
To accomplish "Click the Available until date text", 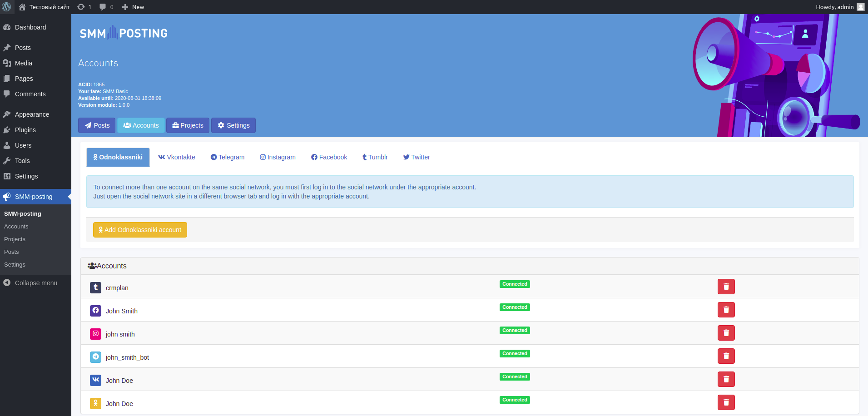I will coord(119,98).
